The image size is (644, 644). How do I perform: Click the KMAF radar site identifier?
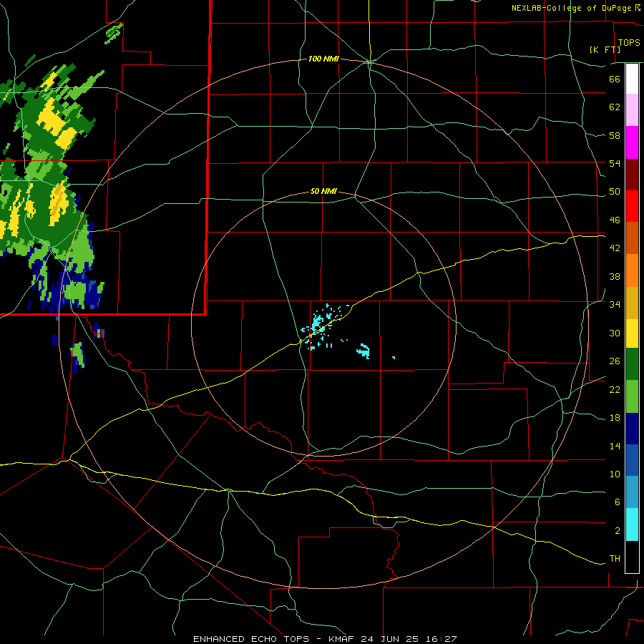(343, 639)
